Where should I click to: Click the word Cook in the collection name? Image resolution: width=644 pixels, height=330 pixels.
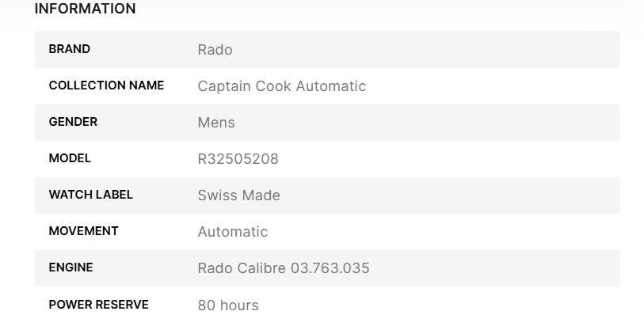[x=272, y=86]
